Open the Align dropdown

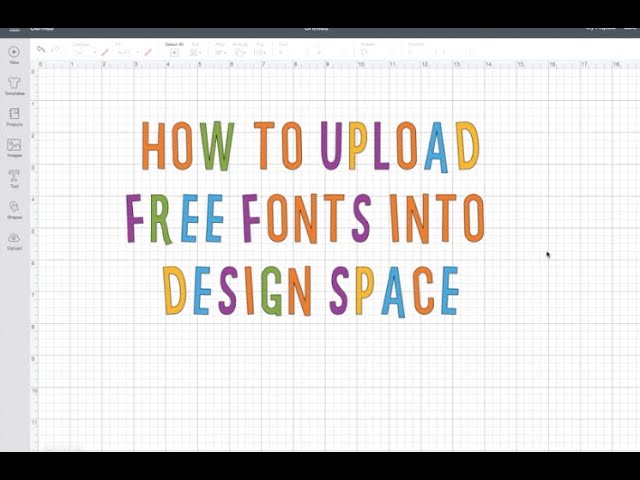[x=220, y=50]
